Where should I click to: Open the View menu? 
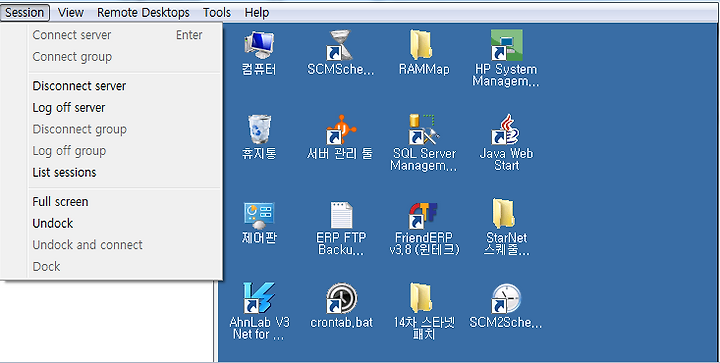(71, 12)
